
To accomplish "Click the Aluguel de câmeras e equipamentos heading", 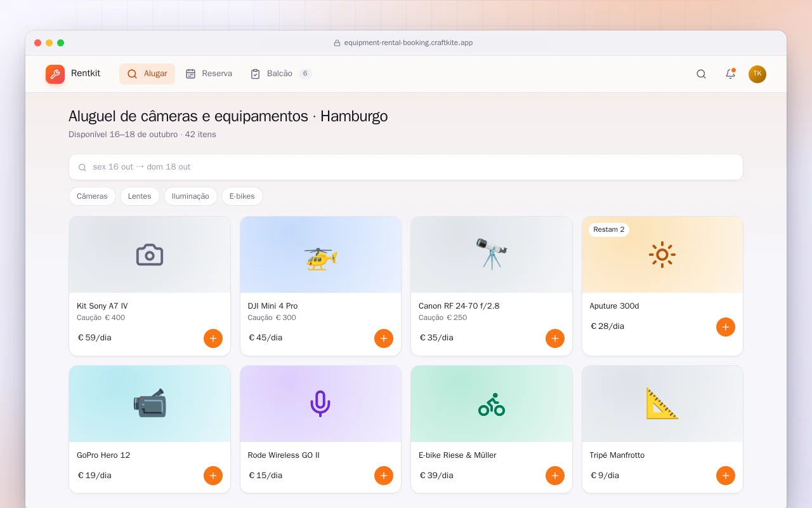I will coord(228,117).
